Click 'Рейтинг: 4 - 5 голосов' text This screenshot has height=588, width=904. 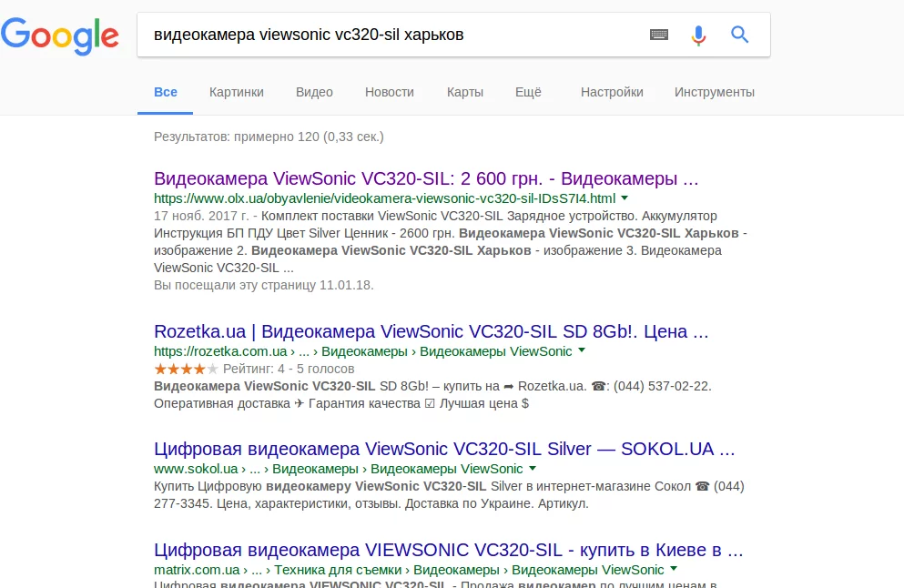289,369
